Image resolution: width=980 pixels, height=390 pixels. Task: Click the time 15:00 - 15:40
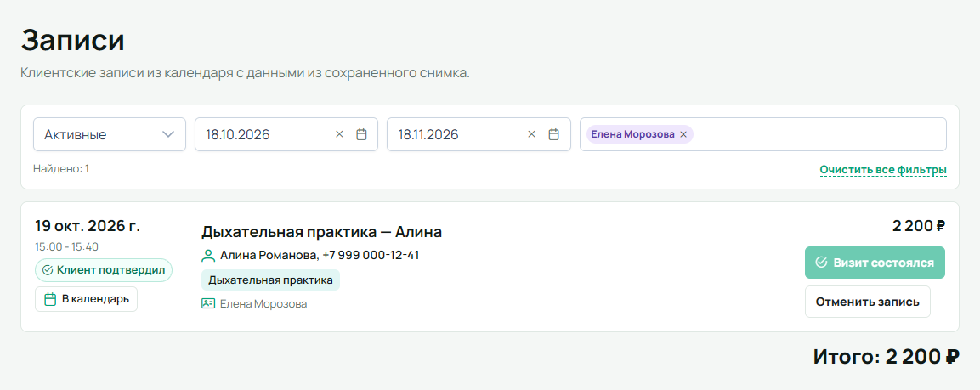(x=67, y=247)
